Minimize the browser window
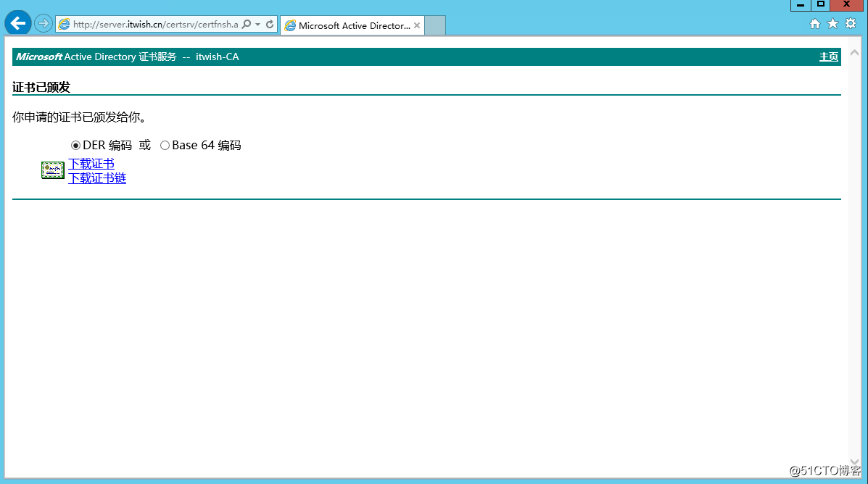868x484 pixels. point(801,5)
